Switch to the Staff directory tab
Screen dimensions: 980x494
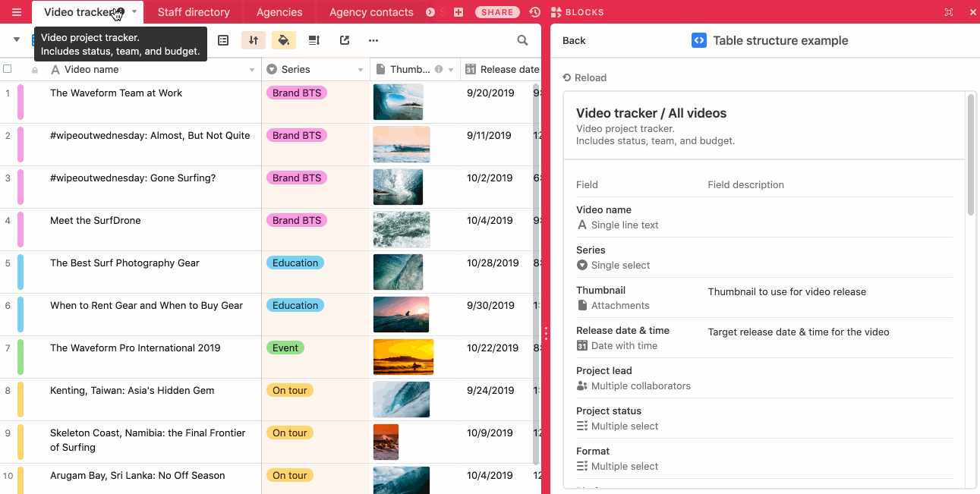pyautogui.click(x=194, y=12)
